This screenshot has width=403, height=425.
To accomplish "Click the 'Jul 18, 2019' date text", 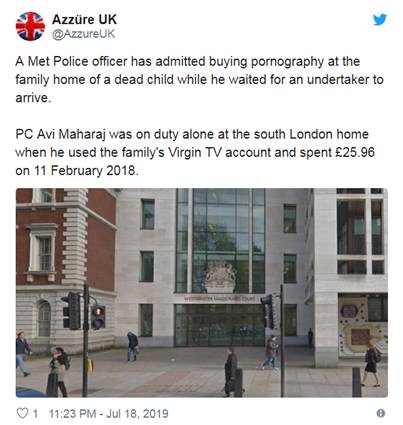I will click(x=137, y=414).
